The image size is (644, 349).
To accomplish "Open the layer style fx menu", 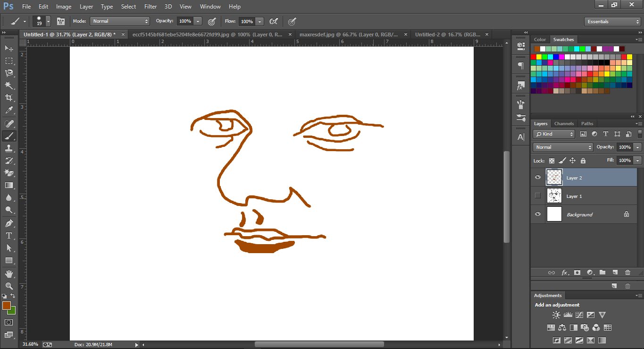I will [565, 272].
